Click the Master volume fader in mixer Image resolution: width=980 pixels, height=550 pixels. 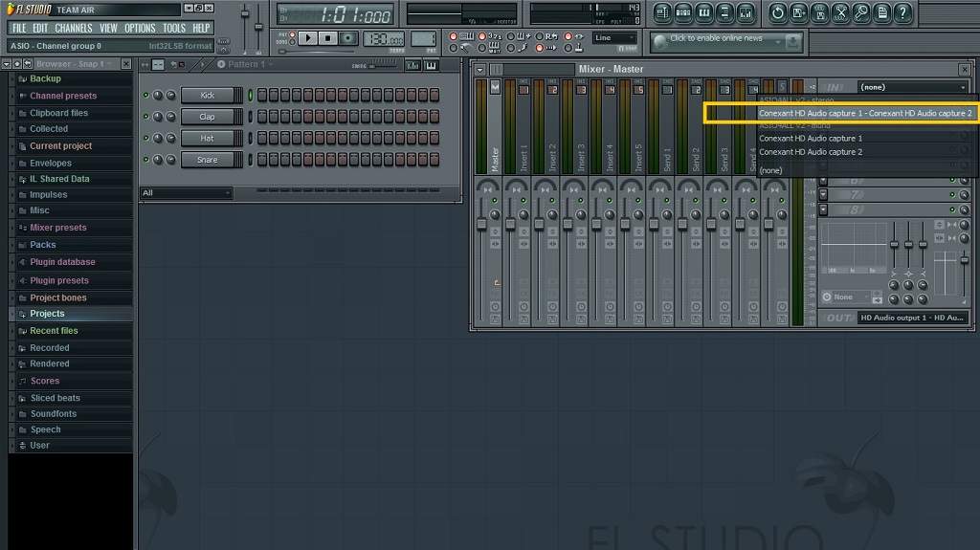(481, 224)
